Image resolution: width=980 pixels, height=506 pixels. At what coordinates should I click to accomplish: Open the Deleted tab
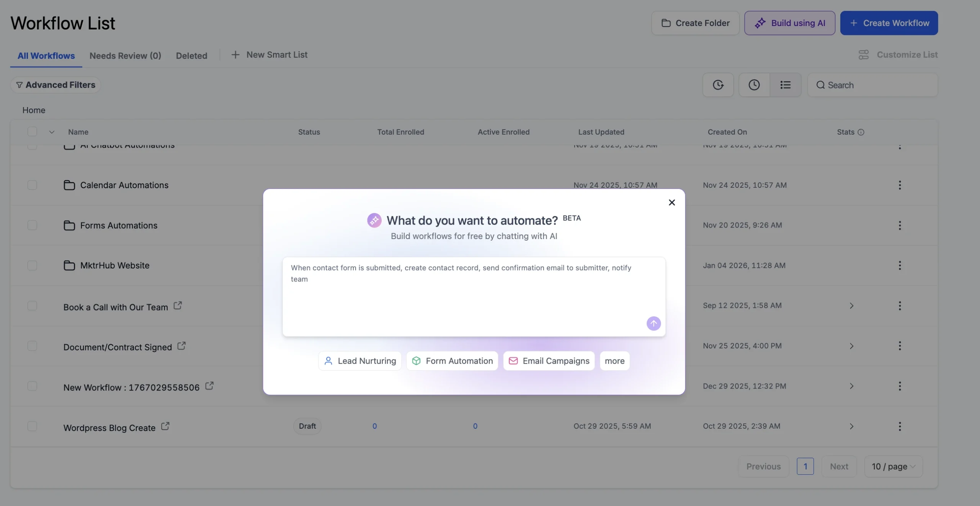coord(191,56)
